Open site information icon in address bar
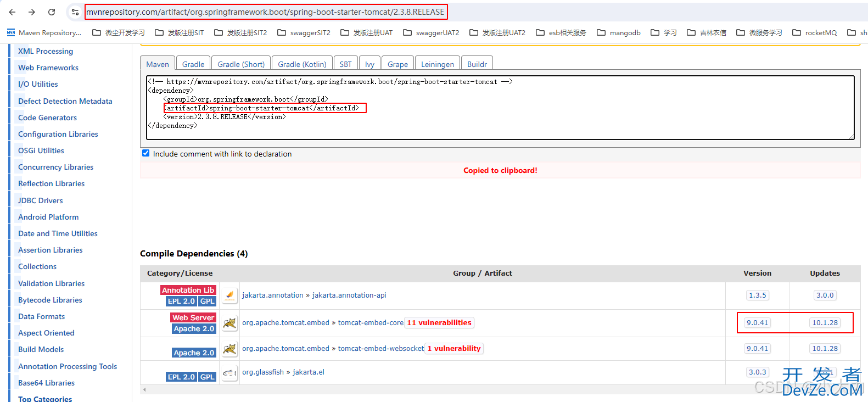Screen dimensions: 868x402 pyautogui.click(x=75, y=12)
